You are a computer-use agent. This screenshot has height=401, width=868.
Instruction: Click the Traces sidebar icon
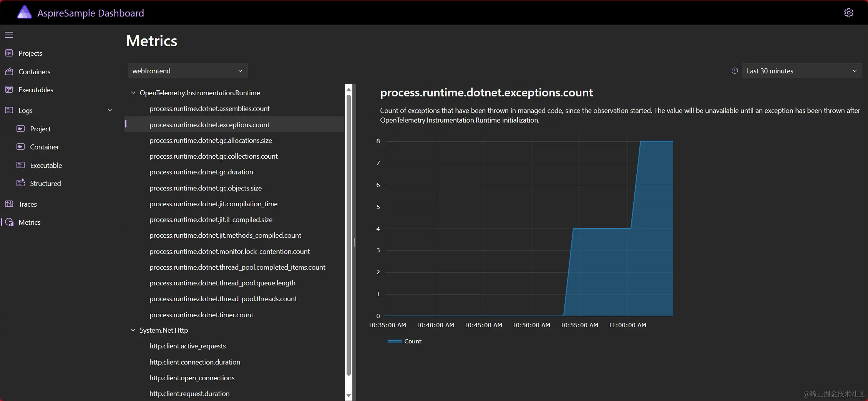pyautogui.click(x=9, y=204)
